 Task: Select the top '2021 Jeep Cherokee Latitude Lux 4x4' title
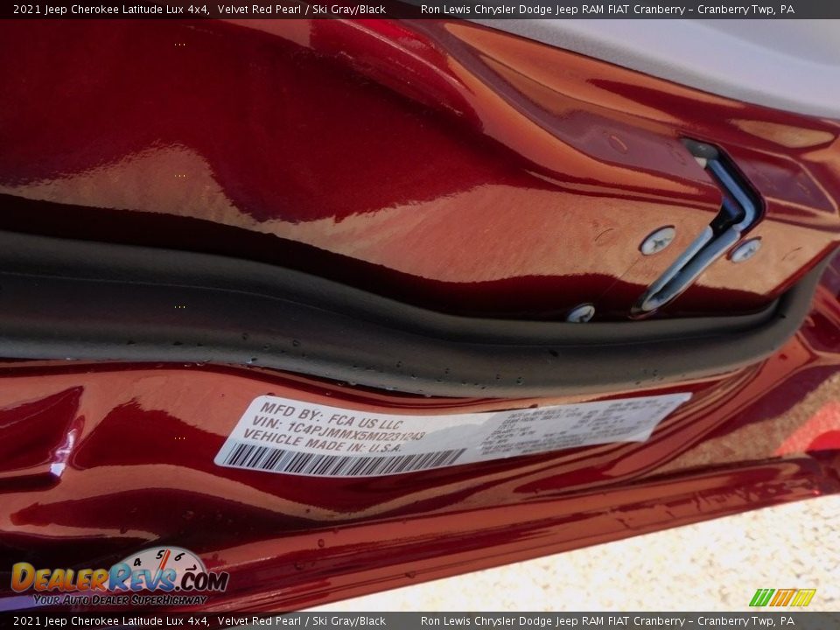tap(111, 10)
